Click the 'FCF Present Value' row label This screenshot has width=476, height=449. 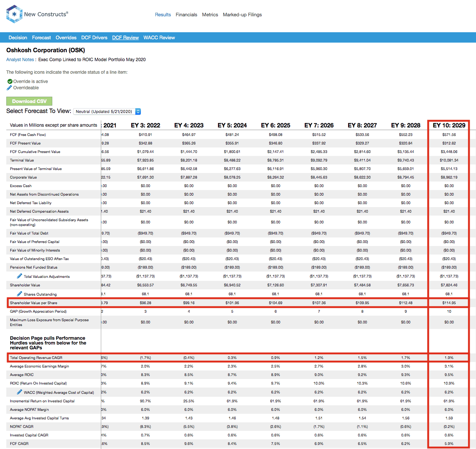pos(25,143)
